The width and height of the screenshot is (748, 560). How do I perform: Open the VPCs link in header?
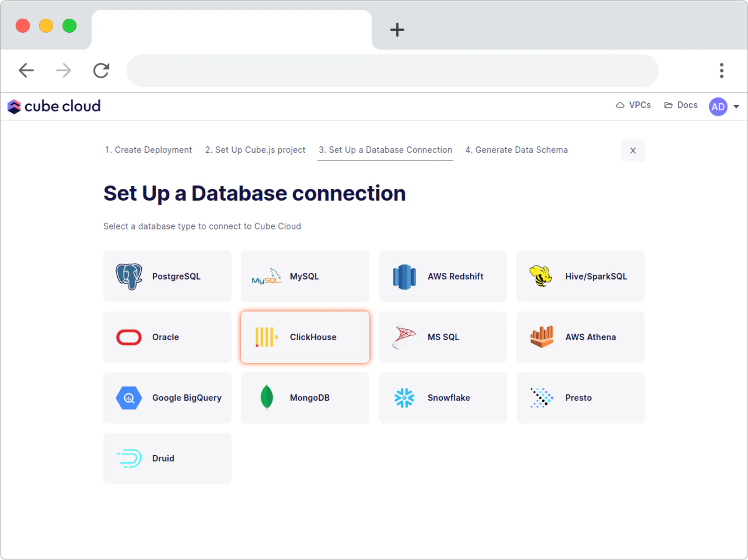633,105
